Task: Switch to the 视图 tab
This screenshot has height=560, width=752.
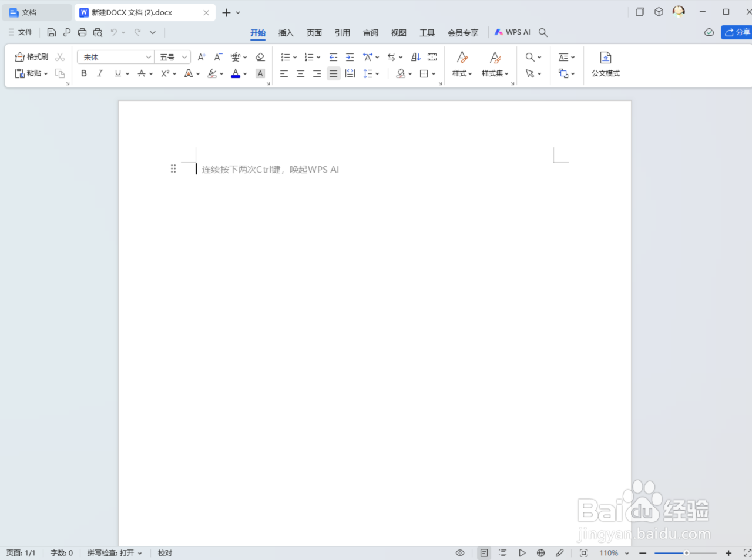Action: [x=399, y=33]
